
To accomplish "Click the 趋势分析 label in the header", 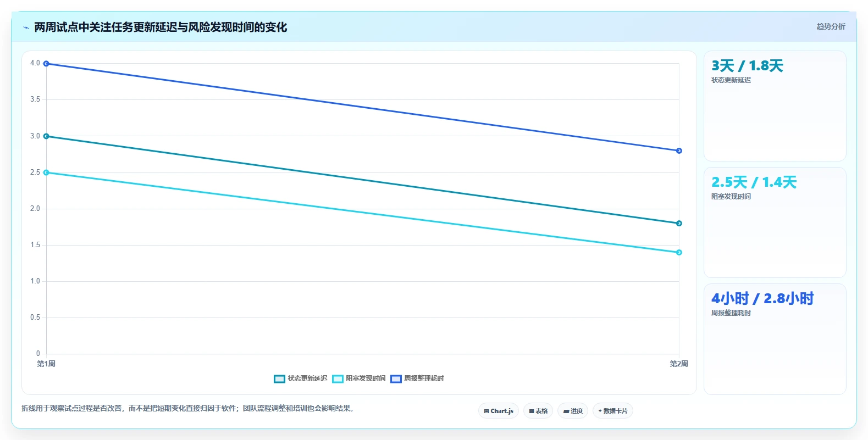I will click(831, 26).
